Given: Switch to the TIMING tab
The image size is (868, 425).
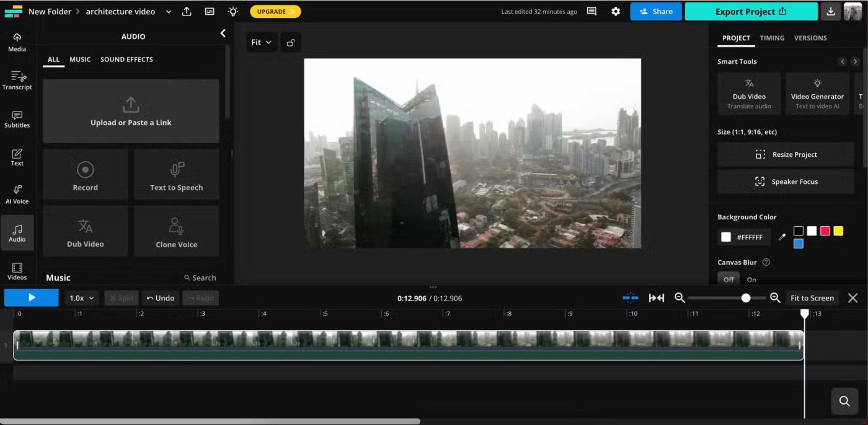Looking at the screenshot, I should [x=772, y=38].
